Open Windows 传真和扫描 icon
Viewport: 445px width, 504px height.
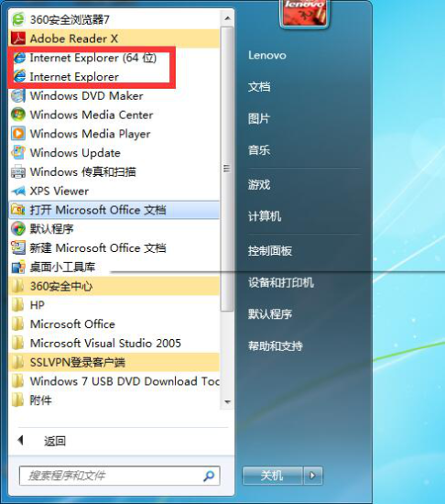pyautogui.click(x=18, y=171)
